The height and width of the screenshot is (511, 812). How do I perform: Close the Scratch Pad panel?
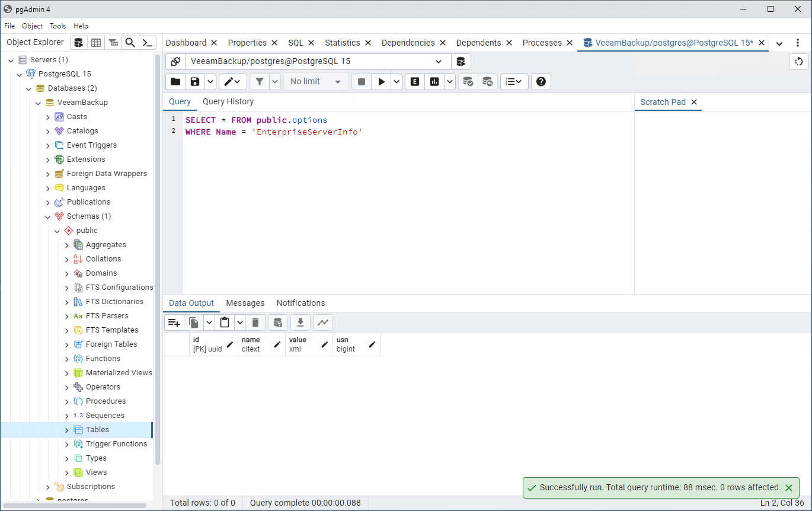point(694,102)
